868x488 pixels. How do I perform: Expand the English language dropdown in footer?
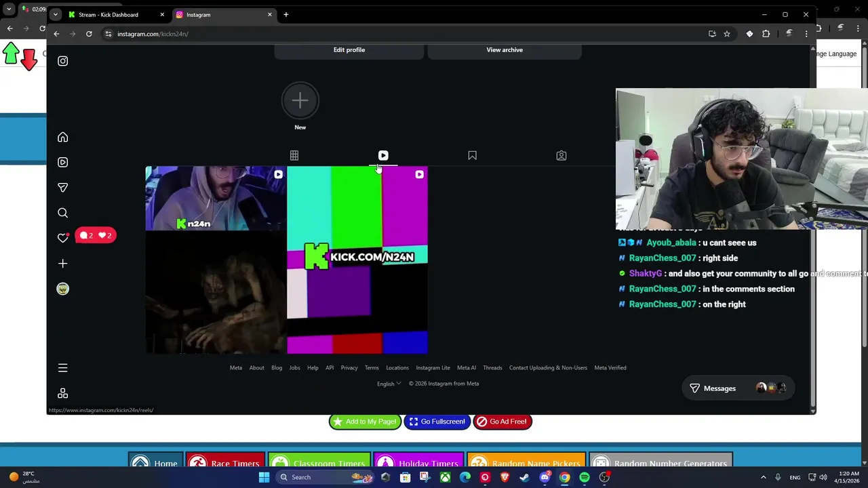click(389, 384)
